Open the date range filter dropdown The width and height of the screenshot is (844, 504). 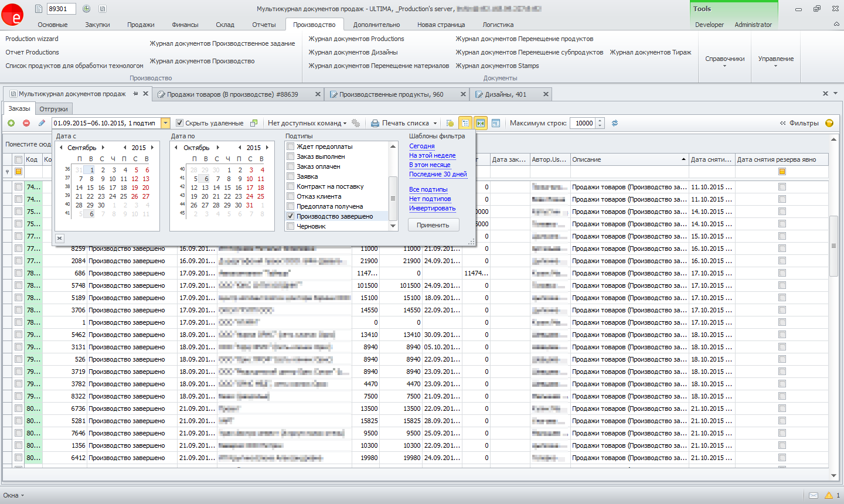click(165, 123)
